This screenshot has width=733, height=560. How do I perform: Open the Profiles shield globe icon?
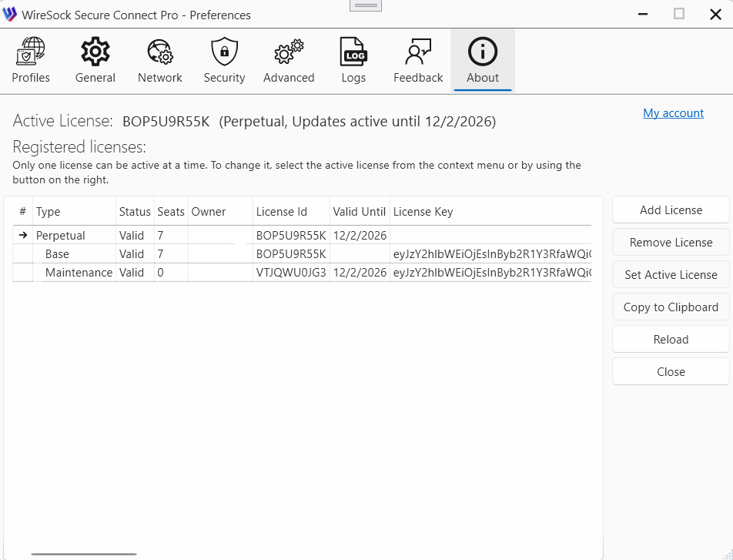pyautogui.click(x=31, y=52)
